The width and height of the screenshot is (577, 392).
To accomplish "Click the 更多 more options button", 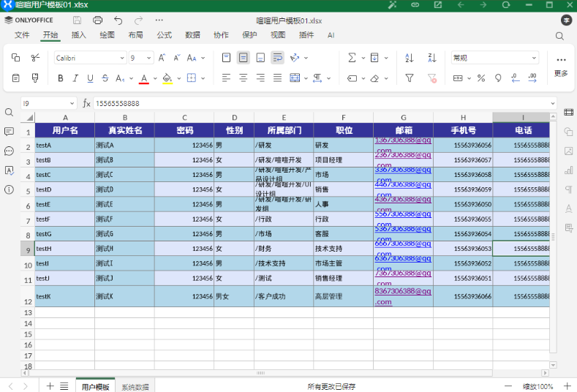I will click(x=561, y=65).
